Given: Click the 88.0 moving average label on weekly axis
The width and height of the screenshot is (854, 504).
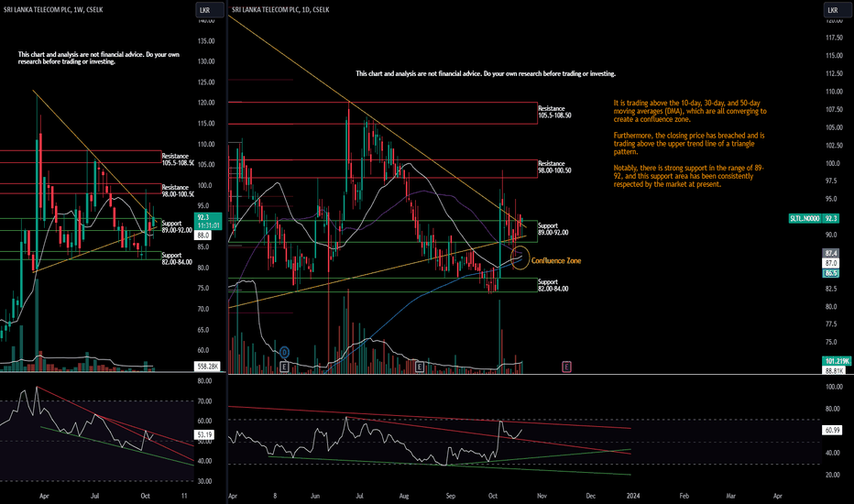Looking at the screenshot, I should pos(203,236).
